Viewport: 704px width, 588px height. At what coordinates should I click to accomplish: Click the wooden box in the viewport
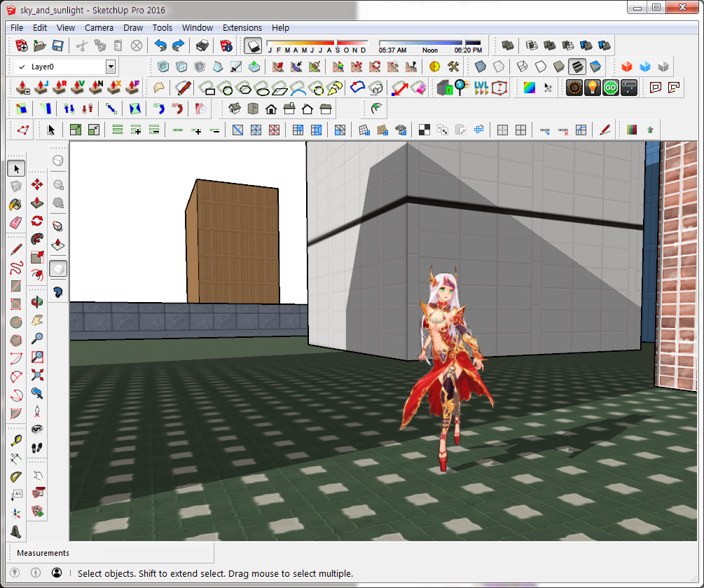[233, 242]
